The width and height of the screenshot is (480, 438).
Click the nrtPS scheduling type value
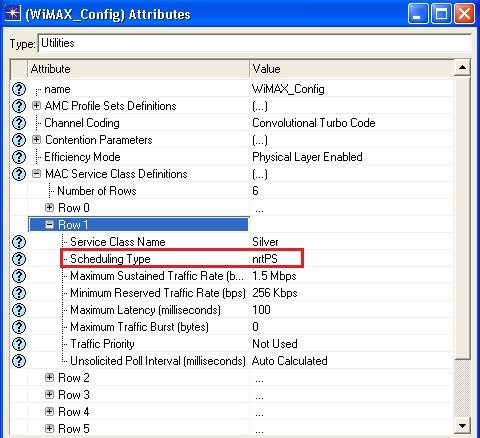pos(265,259)
